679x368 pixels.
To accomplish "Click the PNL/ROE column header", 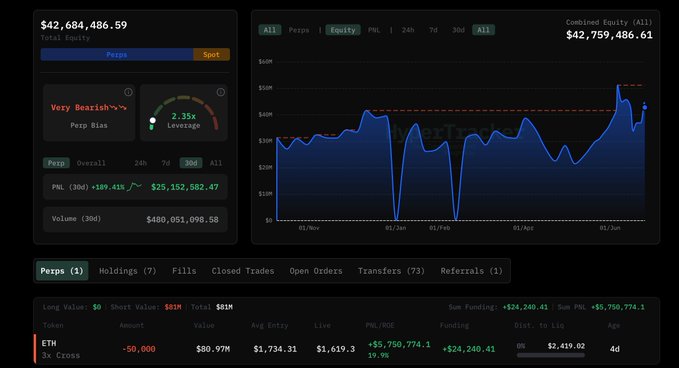I will tap(380, 325).
